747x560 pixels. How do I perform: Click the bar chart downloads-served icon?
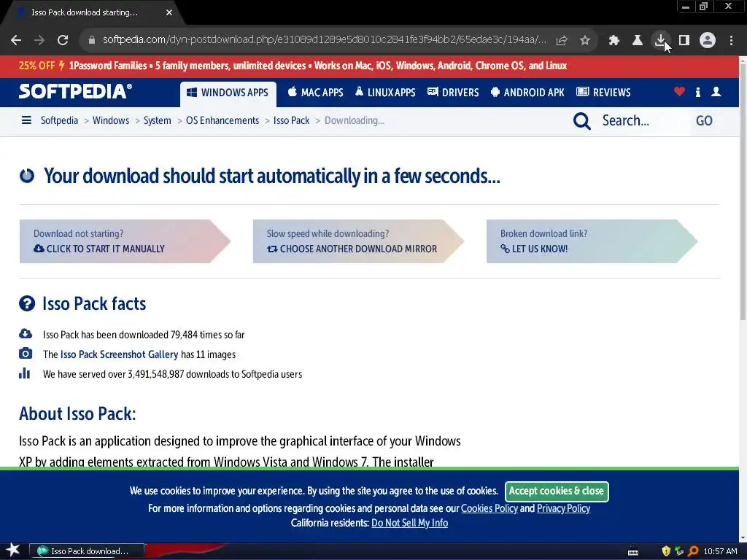coord(24,373)
